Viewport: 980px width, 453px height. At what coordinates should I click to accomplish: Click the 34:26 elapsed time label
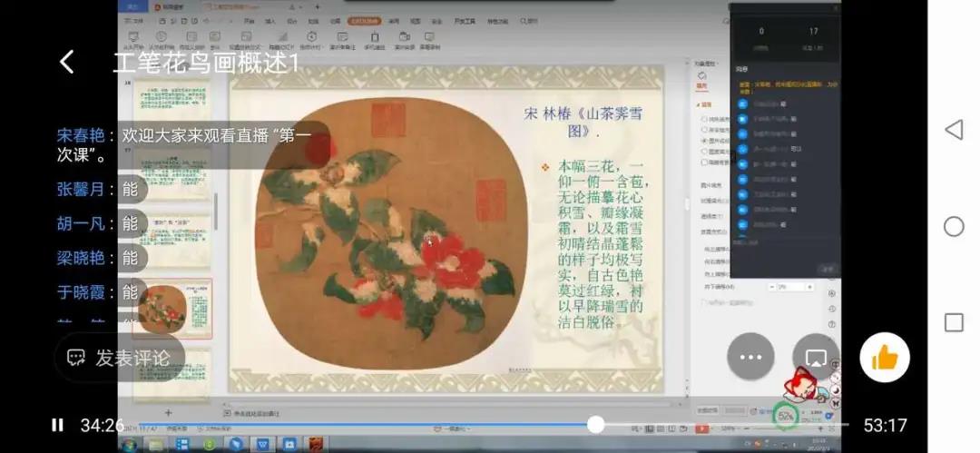click(x=102, y=426)
